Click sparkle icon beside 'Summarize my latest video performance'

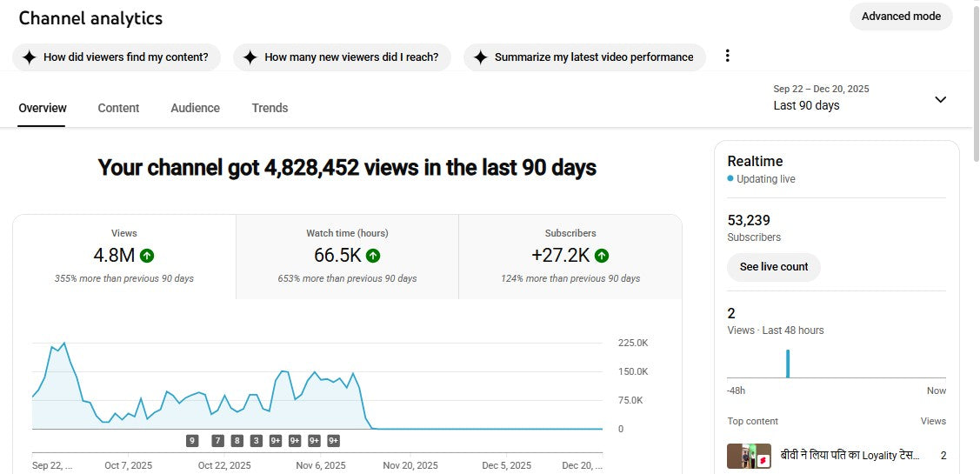(480, 57)
